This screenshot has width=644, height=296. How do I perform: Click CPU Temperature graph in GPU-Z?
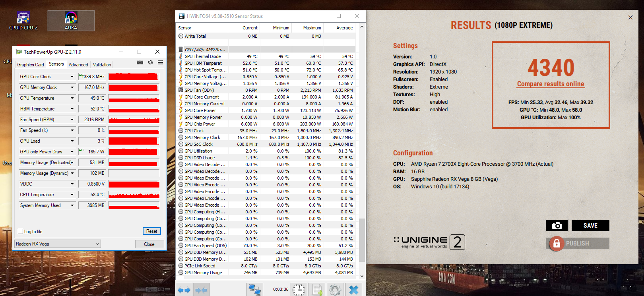pos(134,195)
